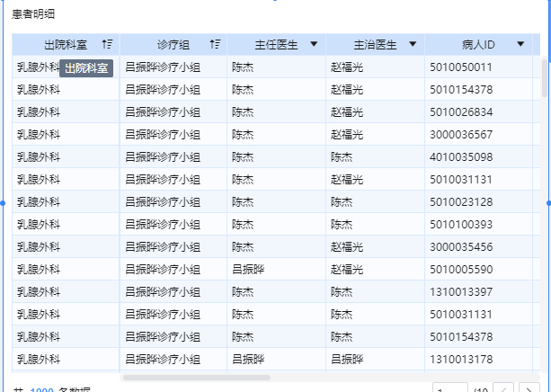Click 吕振晔诊疗小组 in row 5010026834
Image resolution: width=551 pixels, height=392 pixels.
coord(163,112)
